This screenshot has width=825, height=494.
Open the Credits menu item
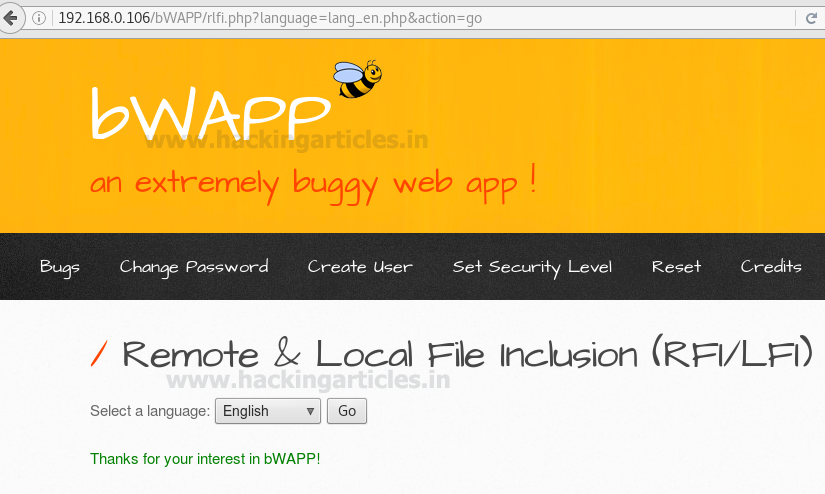[771, 267]
